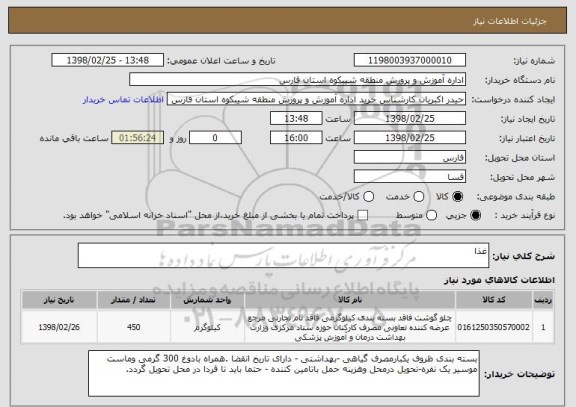Click the شماره نیاز number field

tap(410, 60)
